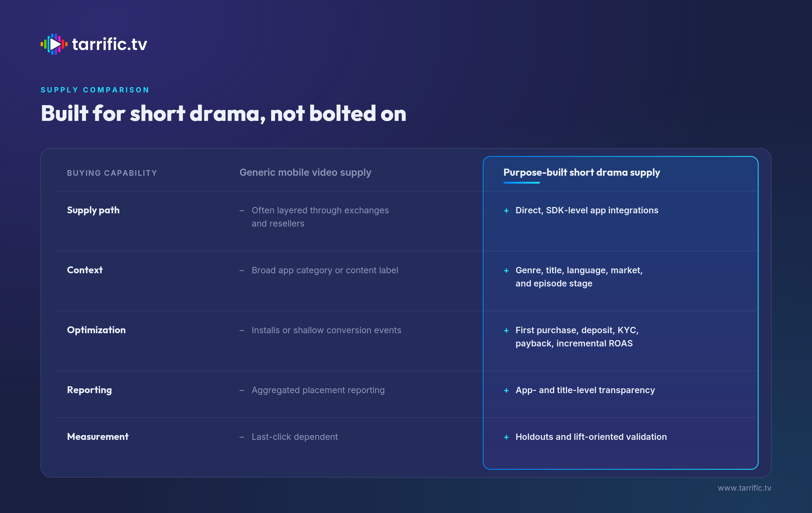This screenshot has width=812, height=513.
Task: Select the Supply path row label
Action: (93, 210)
